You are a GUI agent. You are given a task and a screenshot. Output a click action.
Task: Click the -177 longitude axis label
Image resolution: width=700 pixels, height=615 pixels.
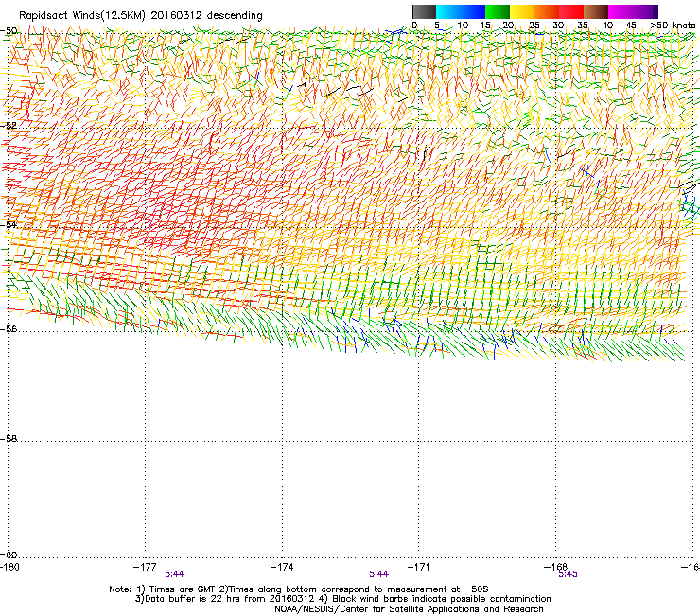click(x=145, y=567)
